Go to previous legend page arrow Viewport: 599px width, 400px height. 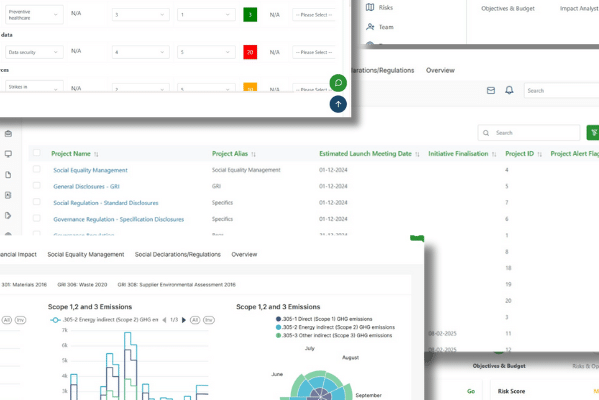[164, 320]
